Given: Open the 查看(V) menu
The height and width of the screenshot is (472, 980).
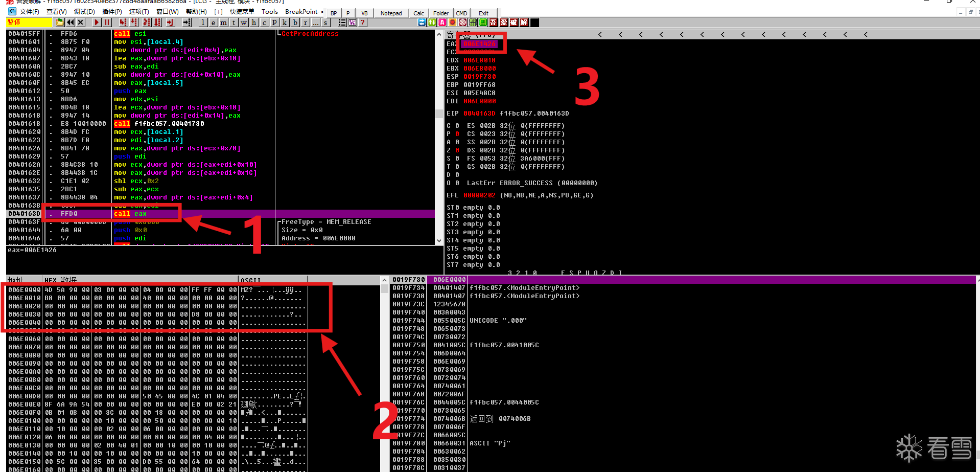Looking at the screenshot, I should [56, 12].
